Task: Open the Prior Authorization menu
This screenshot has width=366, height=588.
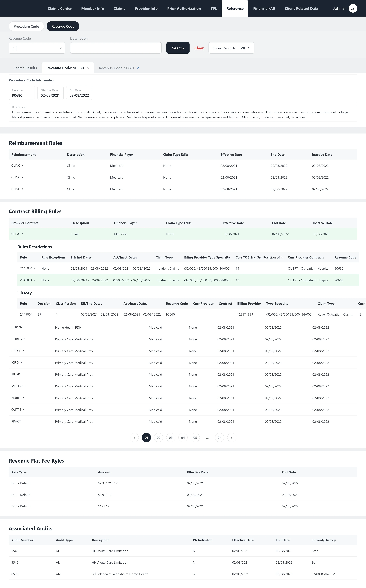Action: 184,8
